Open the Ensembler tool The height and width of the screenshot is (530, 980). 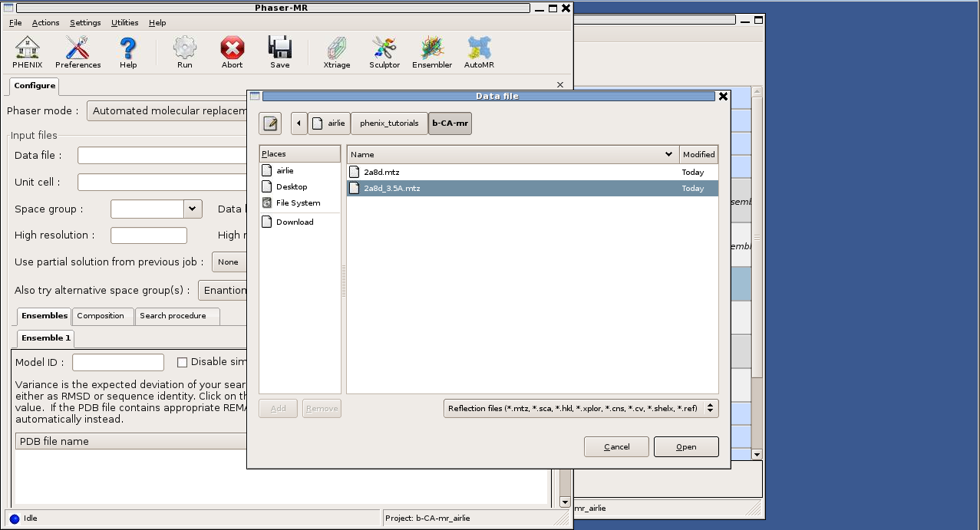pos(432,52)
